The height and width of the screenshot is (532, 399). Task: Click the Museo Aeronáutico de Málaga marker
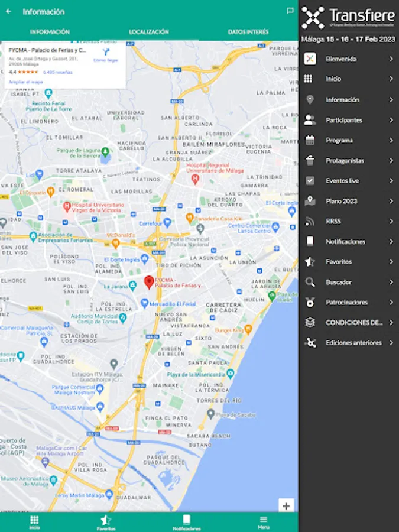53,480
